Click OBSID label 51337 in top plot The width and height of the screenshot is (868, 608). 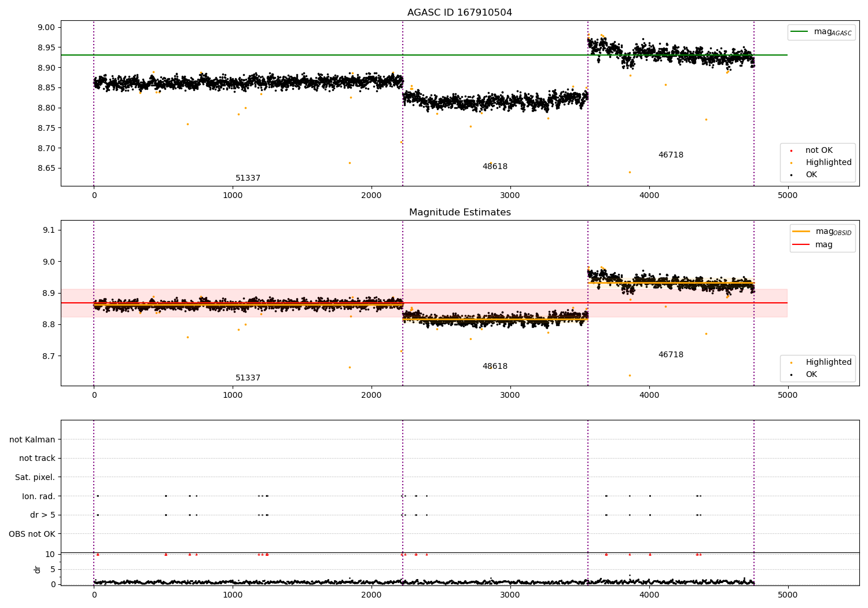tap(248, 178)
